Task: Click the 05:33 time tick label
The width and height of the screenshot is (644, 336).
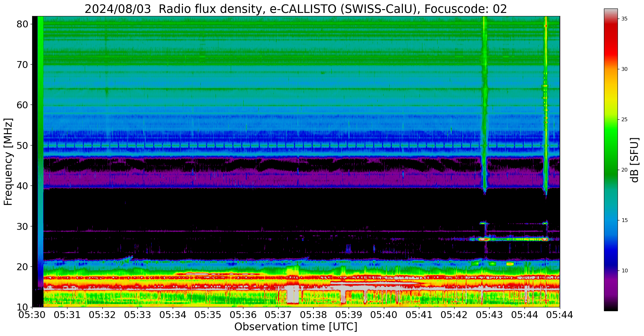Action: click(x=138, y=315)
